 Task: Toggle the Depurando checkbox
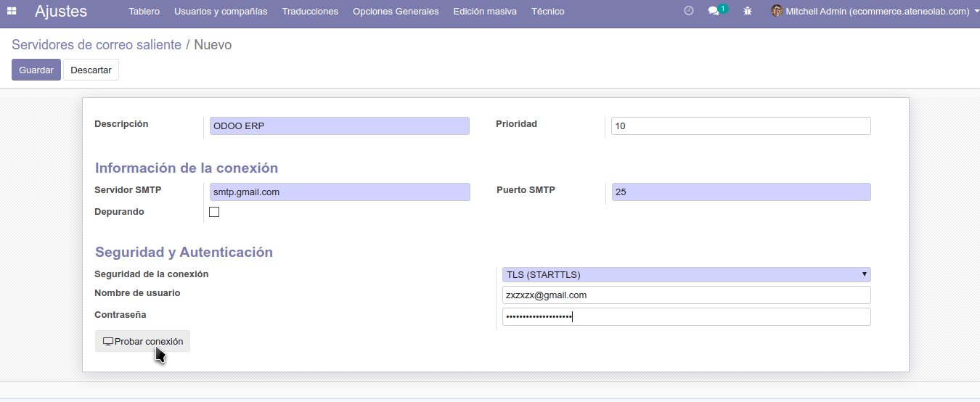pyautogui.click(x=214, y=212)
